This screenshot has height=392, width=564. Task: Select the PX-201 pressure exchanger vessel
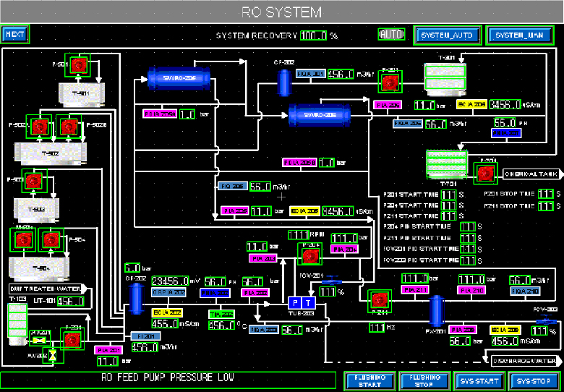pyautogui.click(x=437, y=311)
